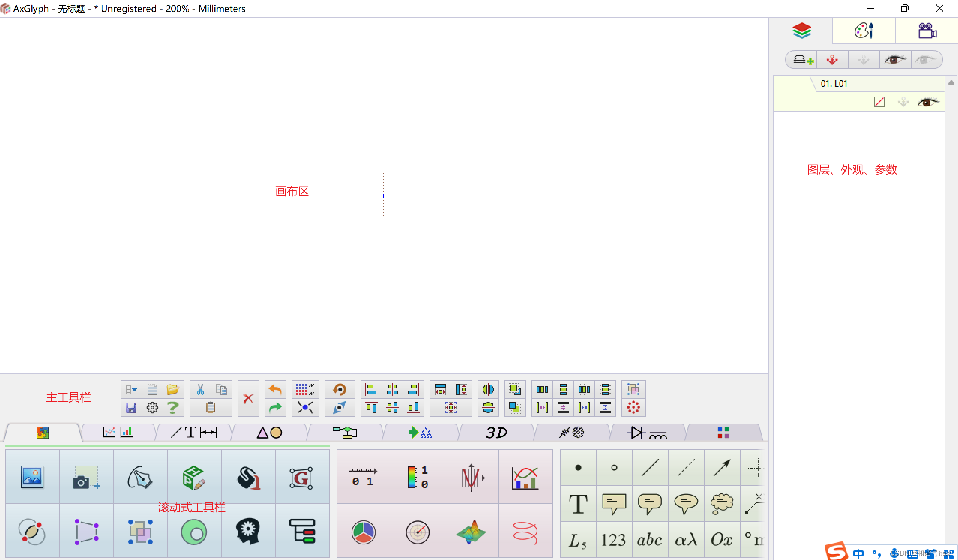Click the red anchor lock all layers button
This screenshot has width=958, height=560.
point(832,60)
